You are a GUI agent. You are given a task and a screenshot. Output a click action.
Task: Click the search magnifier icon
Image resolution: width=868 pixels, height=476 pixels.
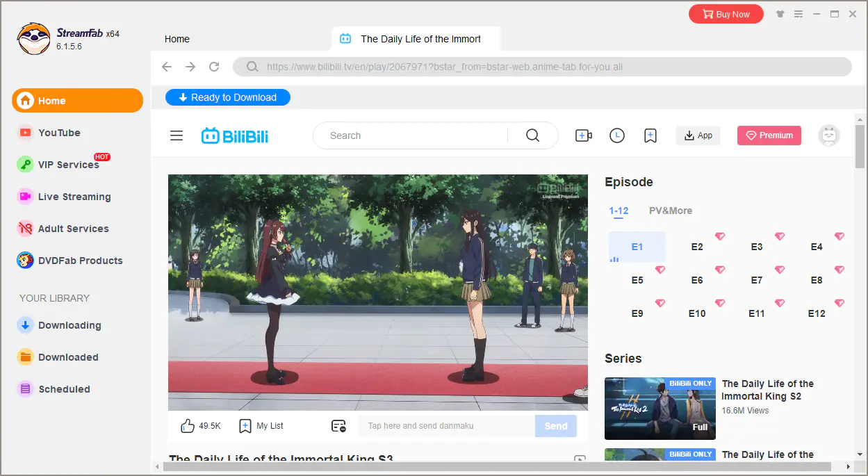pyautogui.click(x=532, y=136)
